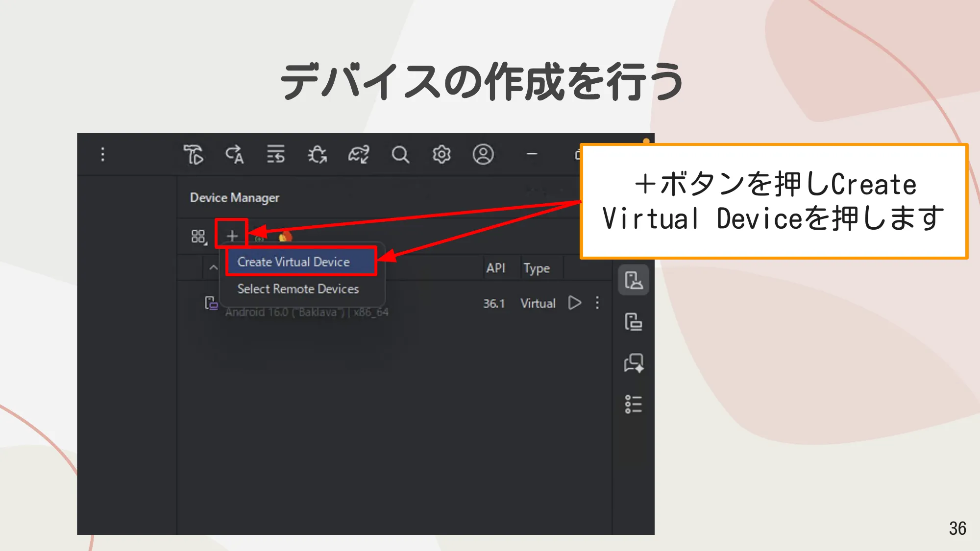Image resolution: width=980 pixels, height=551 pixels.
Task: Launch the Baklava device with the play button
Action: pos(576,303)
